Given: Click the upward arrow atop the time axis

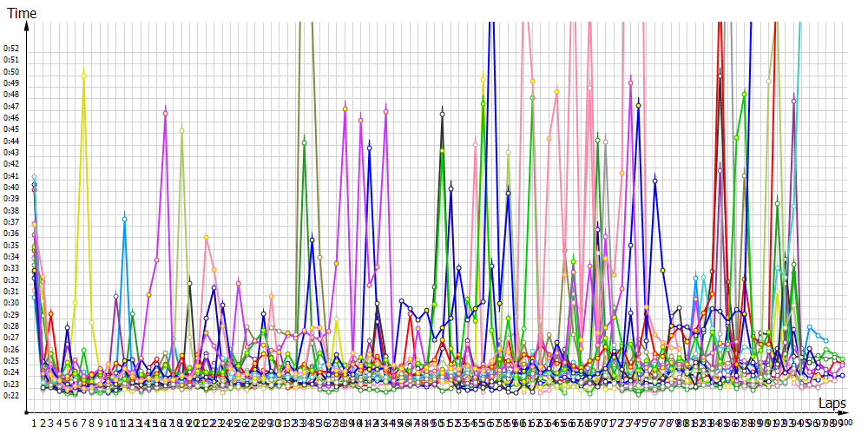Looking at the screenshot, I should tap(27, 23).
